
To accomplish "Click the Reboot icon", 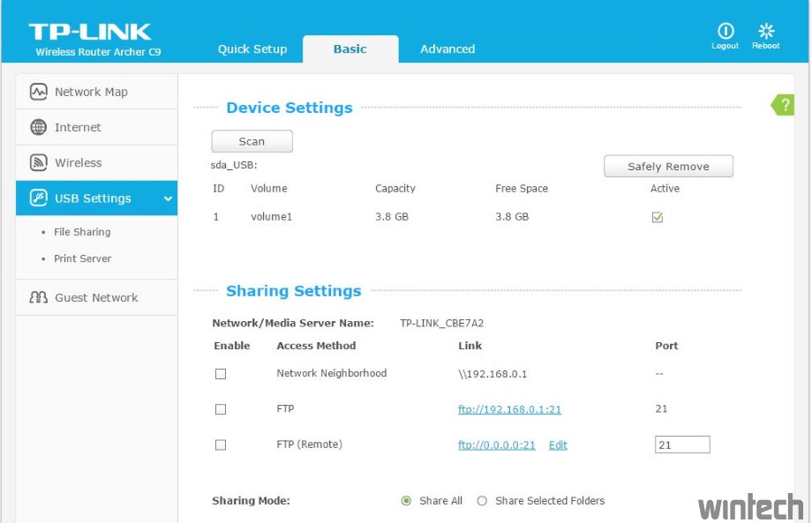I will point(765,31).
